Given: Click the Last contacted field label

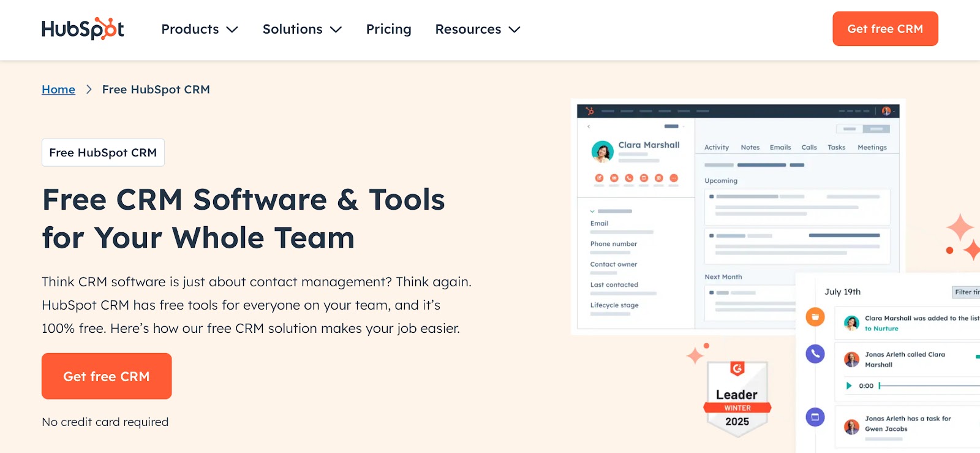Looking at the screenshot, I should point(614,284).
